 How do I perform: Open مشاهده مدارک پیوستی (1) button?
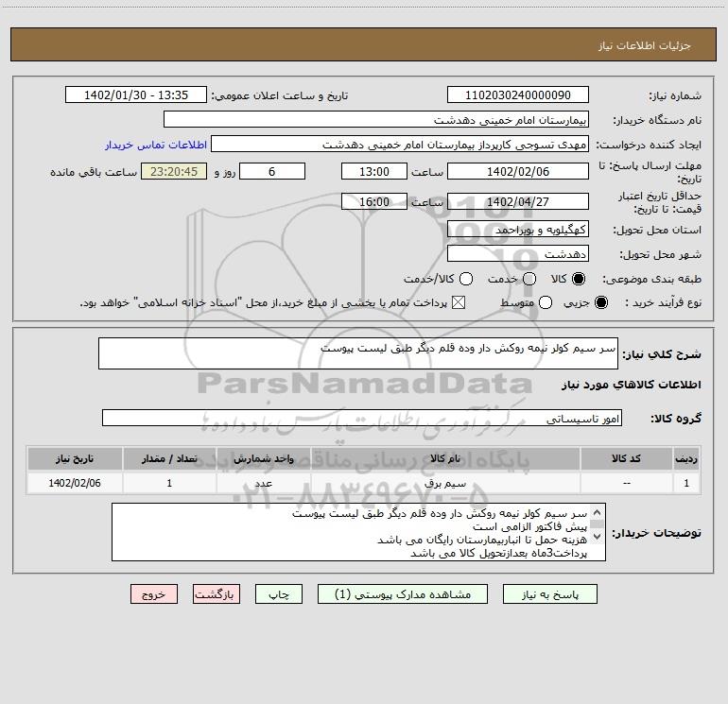403,594
